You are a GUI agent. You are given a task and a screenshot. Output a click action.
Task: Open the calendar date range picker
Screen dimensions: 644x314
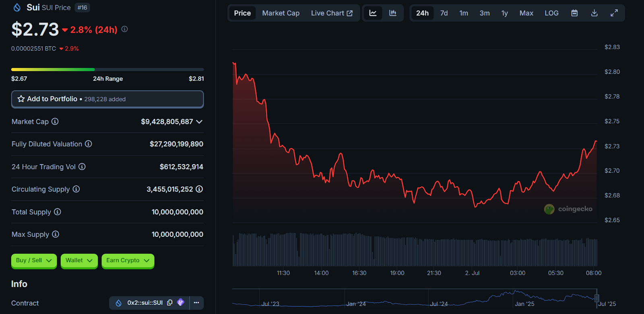coord(574,13)
